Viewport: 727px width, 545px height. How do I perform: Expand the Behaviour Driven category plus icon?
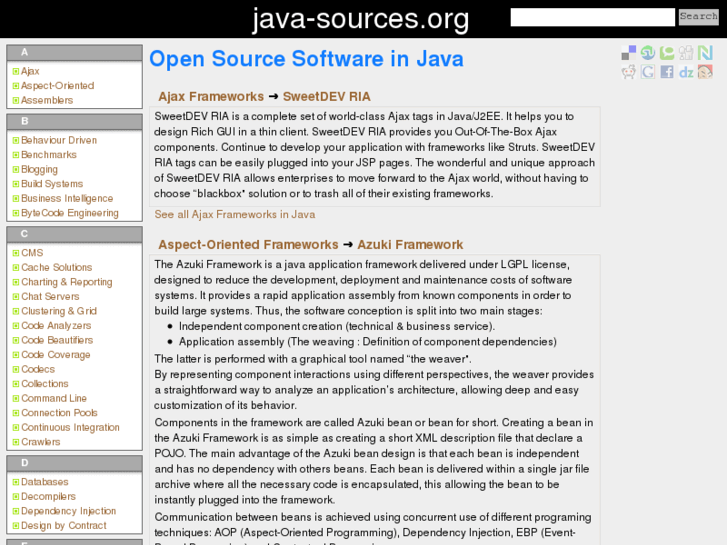tap(16, 140)
